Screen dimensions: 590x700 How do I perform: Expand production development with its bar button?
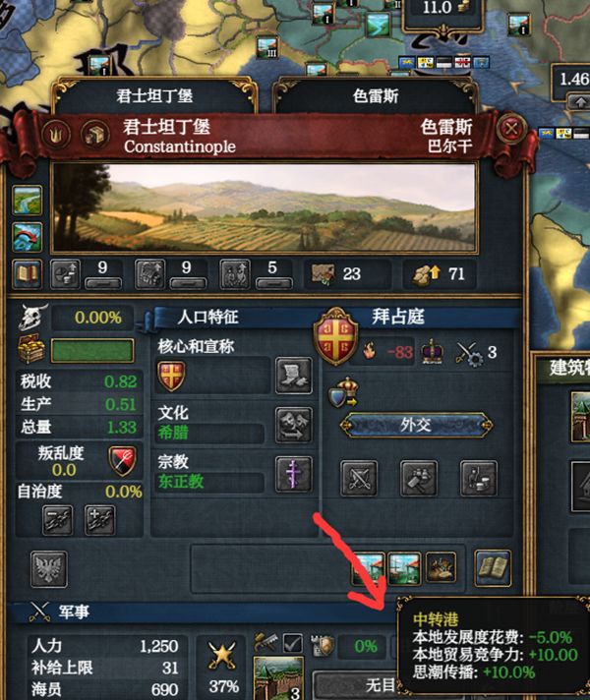coord(188,283)
